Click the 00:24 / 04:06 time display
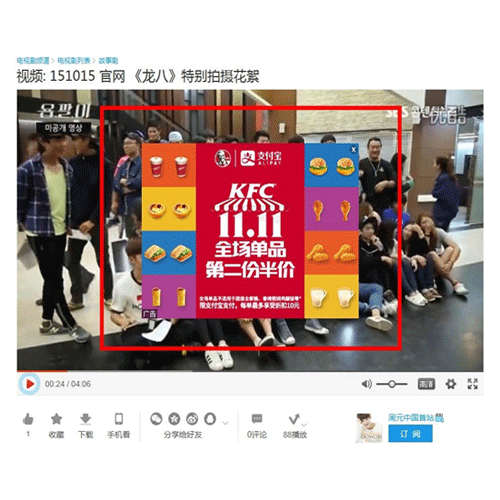Viewport: 500px width, 500px height. coord(68,384)
